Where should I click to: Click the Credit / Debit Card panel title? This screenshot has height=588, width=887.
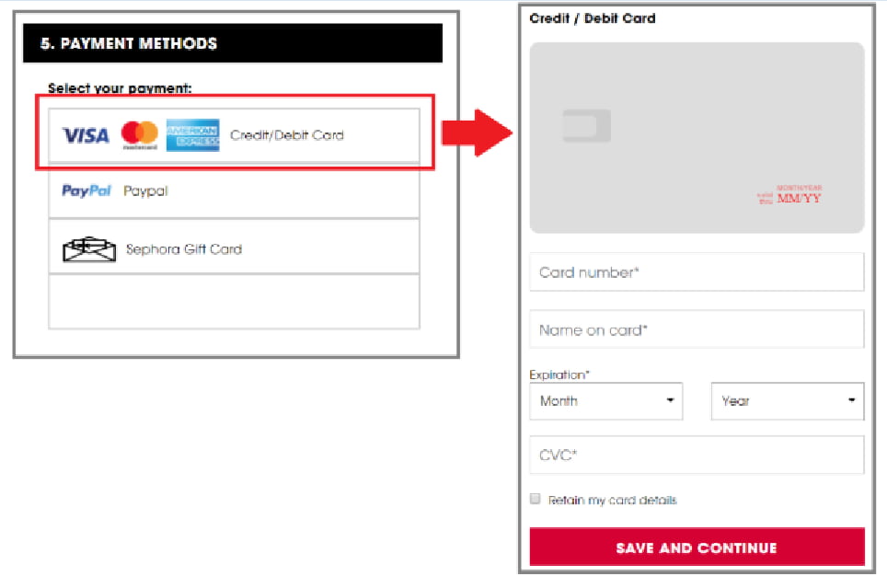click(593, 17)
